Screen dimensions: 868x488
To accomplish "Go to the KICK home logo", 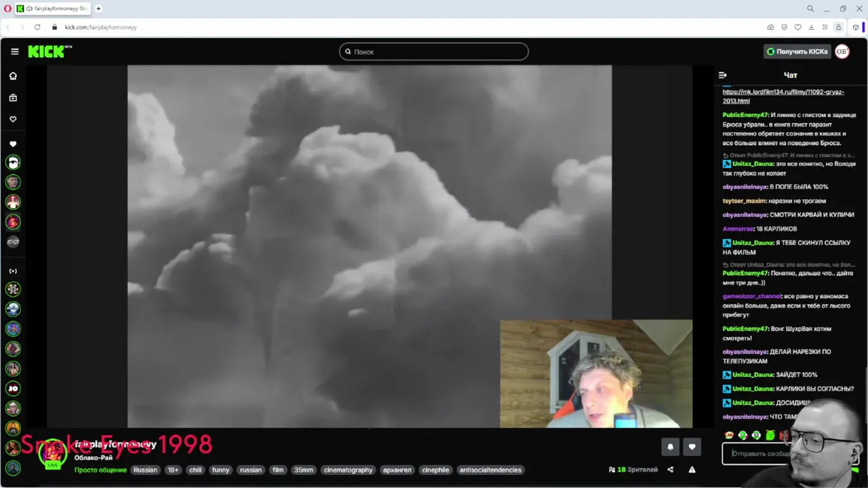I will pos(50,52).
